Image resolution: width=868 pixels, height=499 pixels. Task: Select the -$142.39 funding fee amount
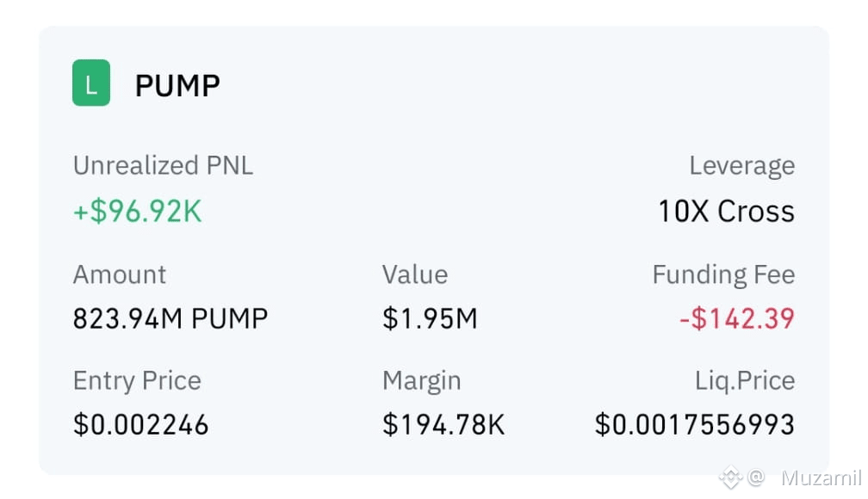(x=737, y=318)
